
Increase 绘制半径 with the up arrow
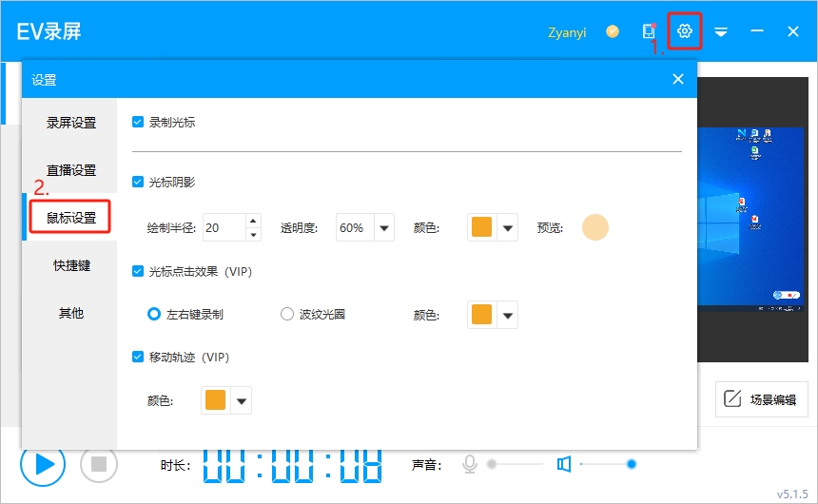coord(253,221)
